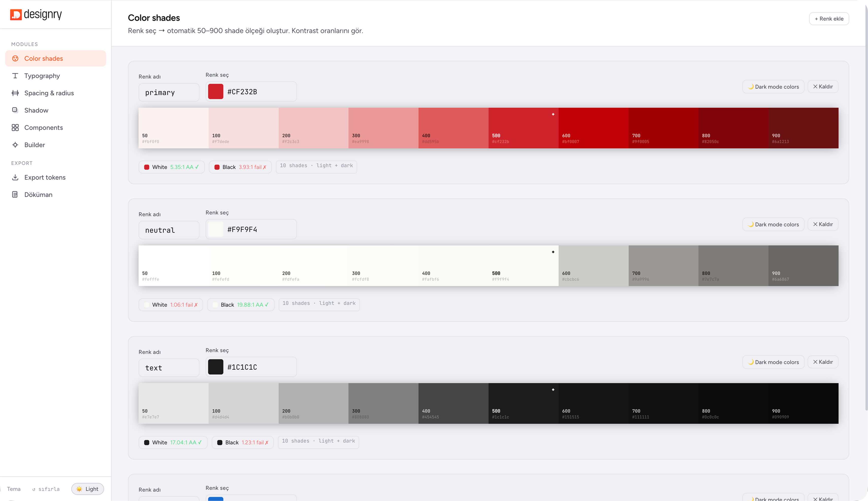The width and height of the screenshot is (868, 501).
Task: Open the primary #CF232B color swatch picker
Action: click(215, 91)
